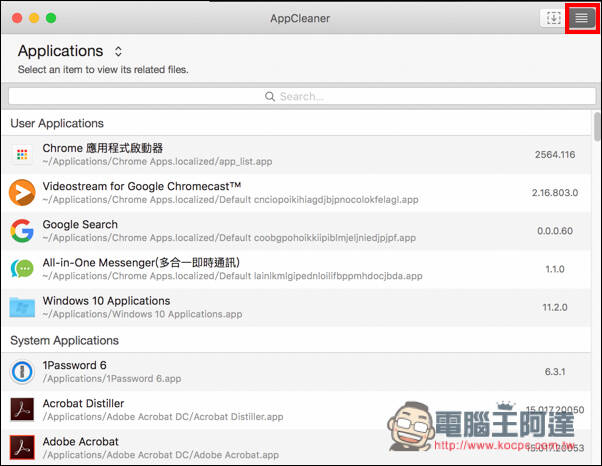This screenshot has height=466, width=602.
Task: Select the All-in-One Messenger icon
Action: (22, 269)
